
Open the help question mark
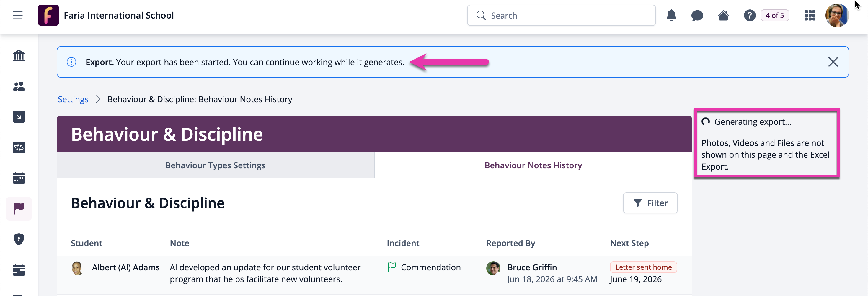pyautogui.click(x=749, y=15)
